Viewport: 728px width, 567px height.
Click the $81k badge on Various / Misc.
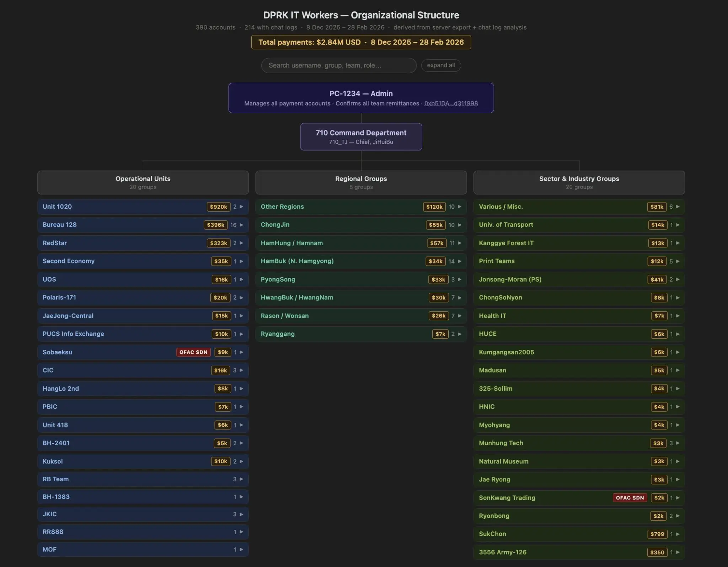click(x=656, y=207)
